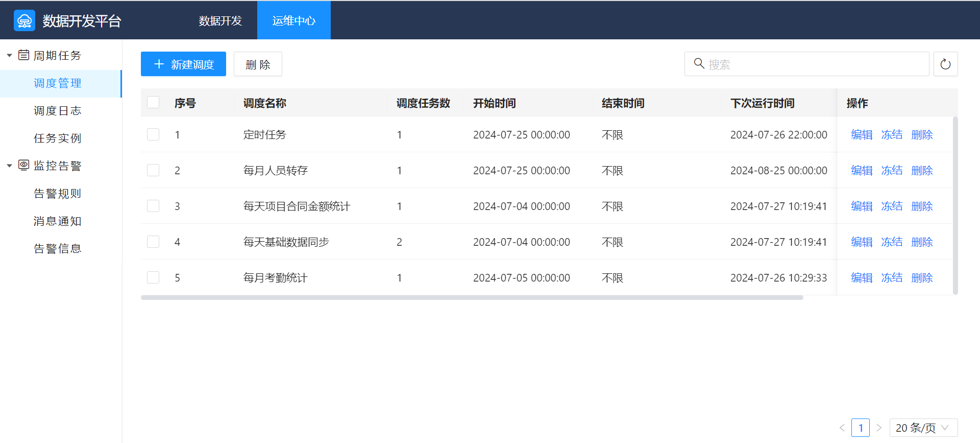Toggle the select-all checkbox in table header
The height and width of the screenshot is (443, 980).
[x=153, y=103]
